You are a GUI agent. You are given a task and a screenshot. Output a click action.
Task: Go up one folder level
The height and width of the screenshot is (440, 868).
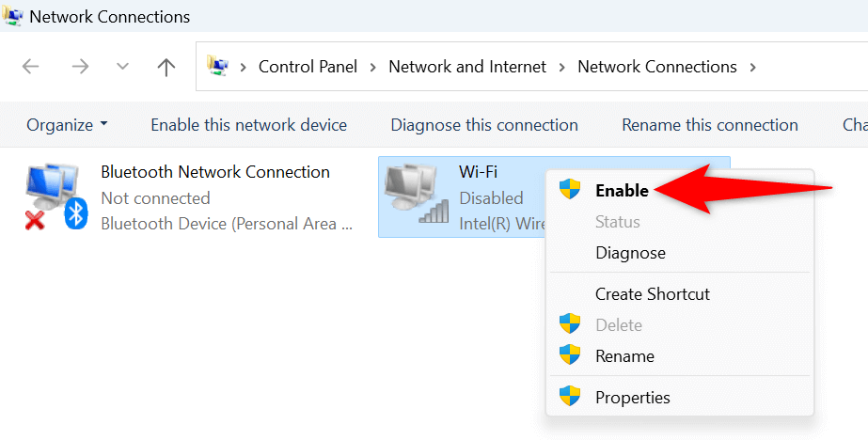[166, 67]
